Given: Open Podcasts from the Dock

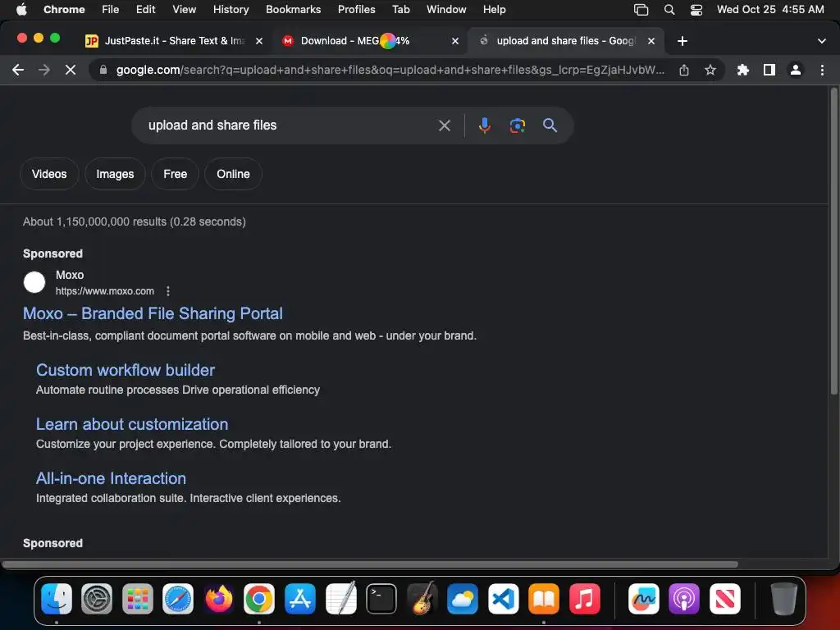Looking at the screenshot, I should (684, 598).
